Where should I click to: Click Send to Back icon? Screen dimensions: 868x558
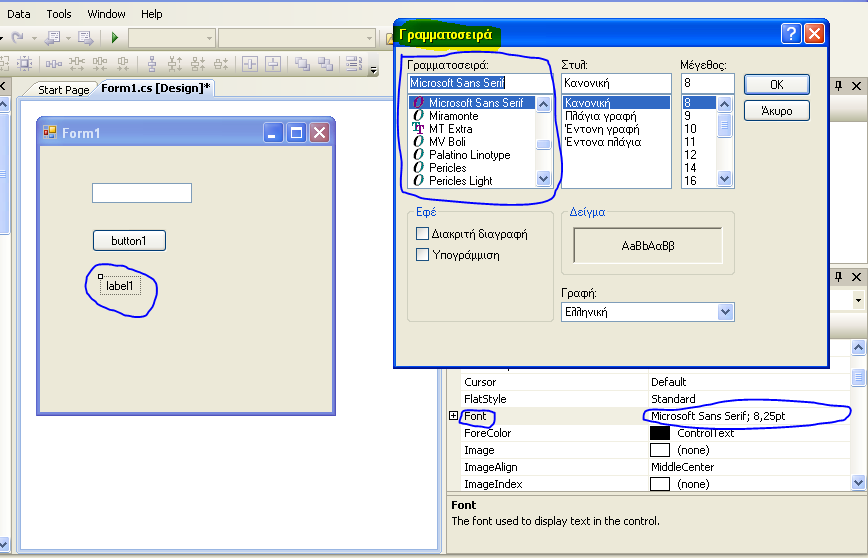pyautogui.click(x=326, y=64)
